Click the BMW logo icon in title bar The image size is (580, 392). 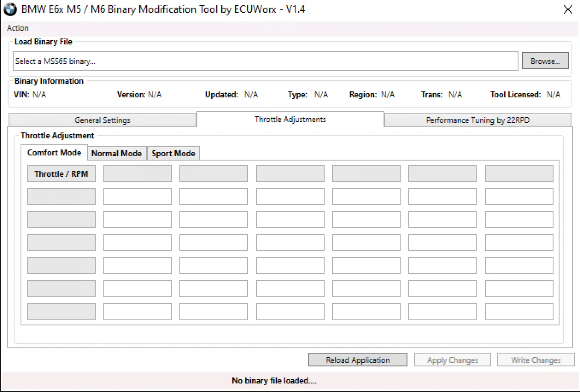[x=10, y=9]
